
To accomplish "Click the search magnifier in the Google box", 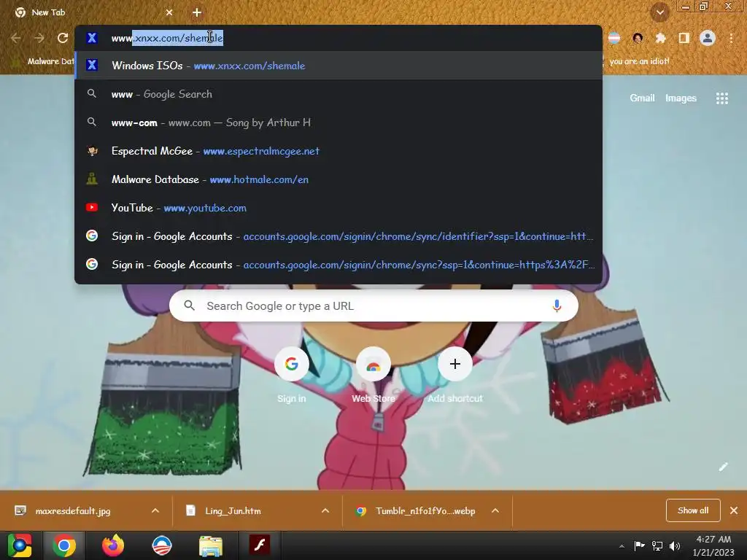I will click(x=189, y=306).
